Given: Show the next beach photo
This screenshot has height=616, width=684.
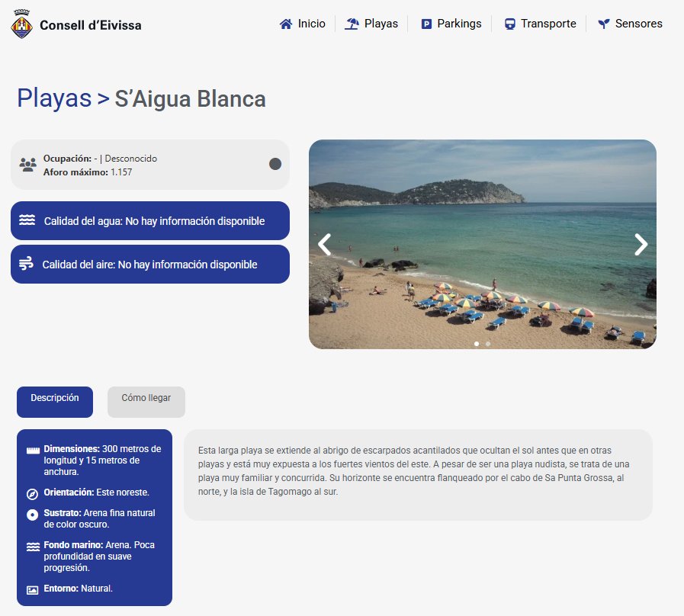Looking at the screenshot, I should 641,244.
